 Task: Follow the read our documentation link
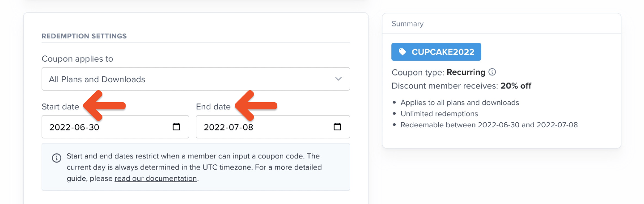156,179
